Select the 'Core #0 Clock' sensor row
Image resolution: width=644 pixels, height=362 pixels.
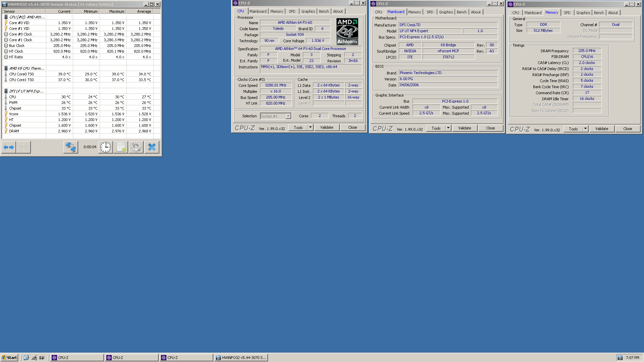[x=81, y=34]
